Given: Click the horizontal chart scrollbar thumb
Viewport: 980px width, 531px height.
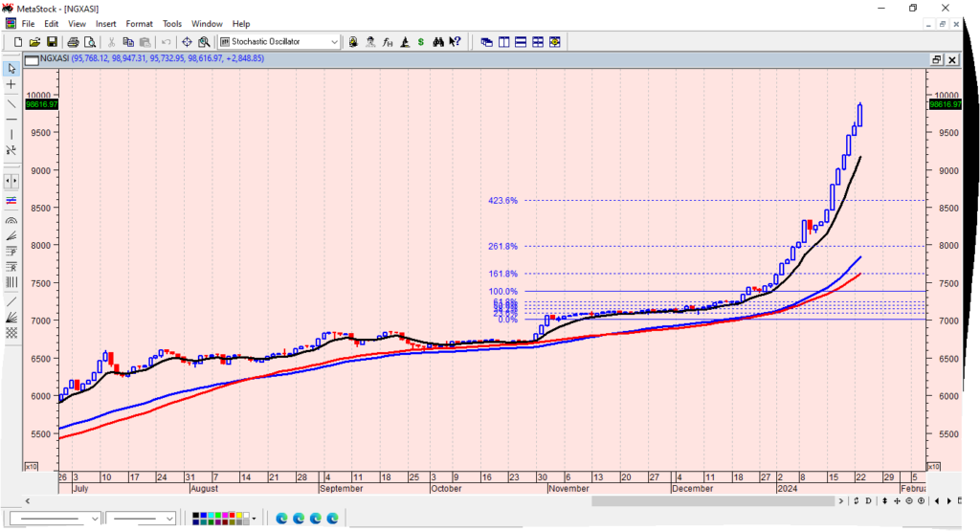Looking at the screenshot, I should (713, 500).
